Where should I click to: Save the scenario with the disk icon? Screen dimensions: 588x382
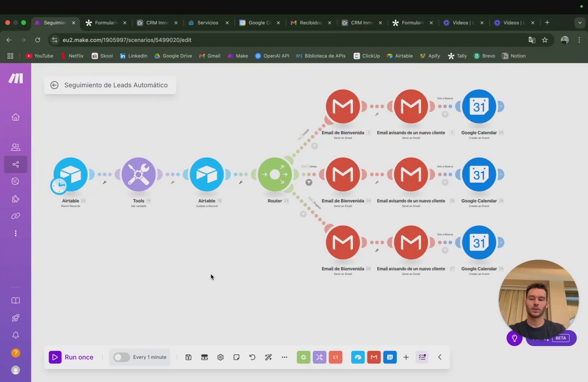(x=188, y=357)
